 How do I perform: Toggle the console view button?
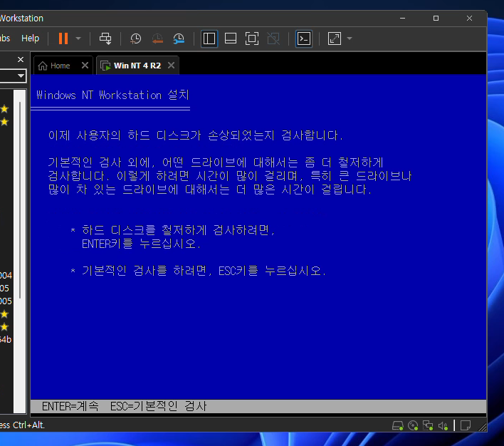[x=304, y=38]
